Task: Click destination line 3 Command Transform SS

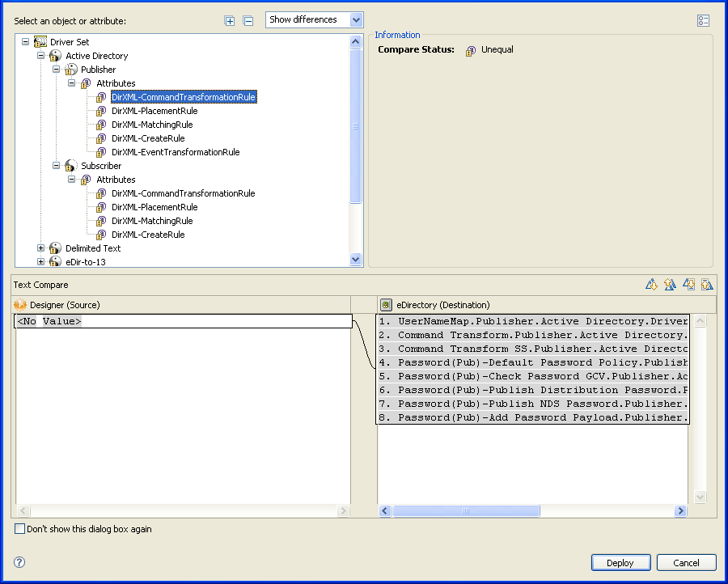Action: click(x=532, y=349)
